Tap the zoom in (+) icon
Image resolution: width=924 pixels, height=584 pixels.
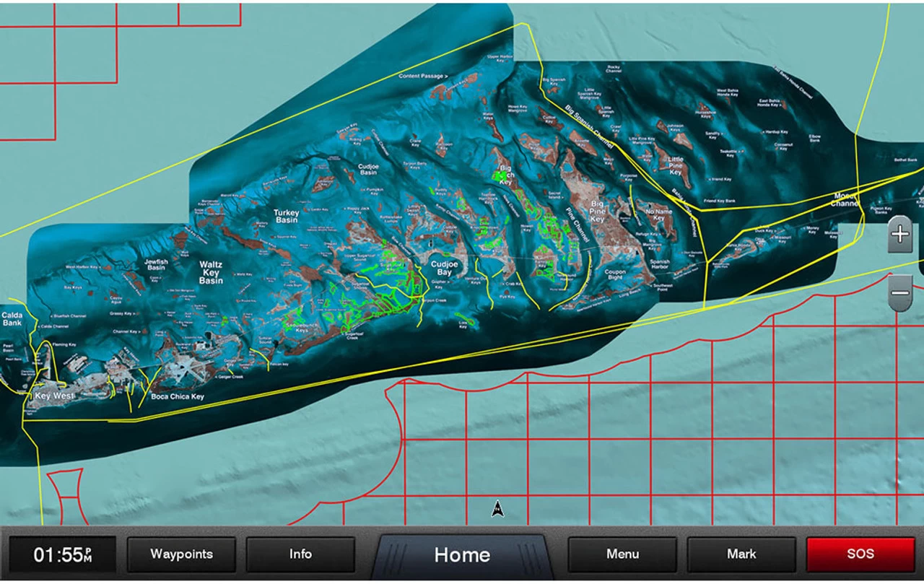[899, 234]
